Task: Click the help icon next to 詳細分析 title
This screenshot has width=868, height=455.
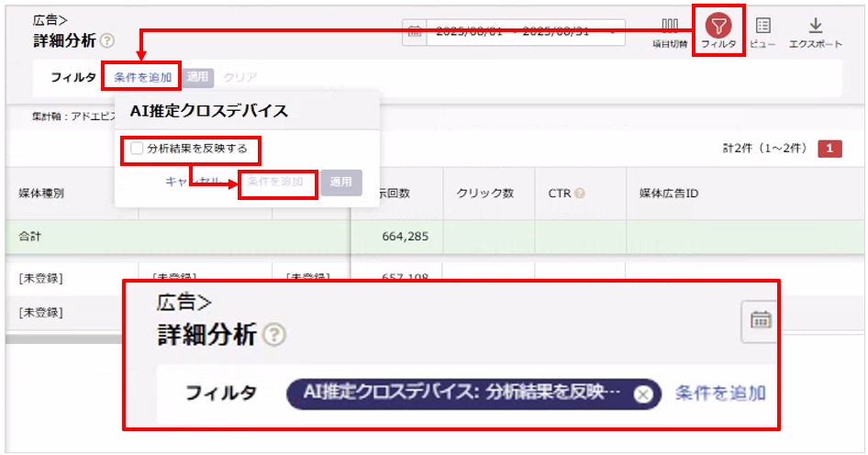Action: point(107,40)
